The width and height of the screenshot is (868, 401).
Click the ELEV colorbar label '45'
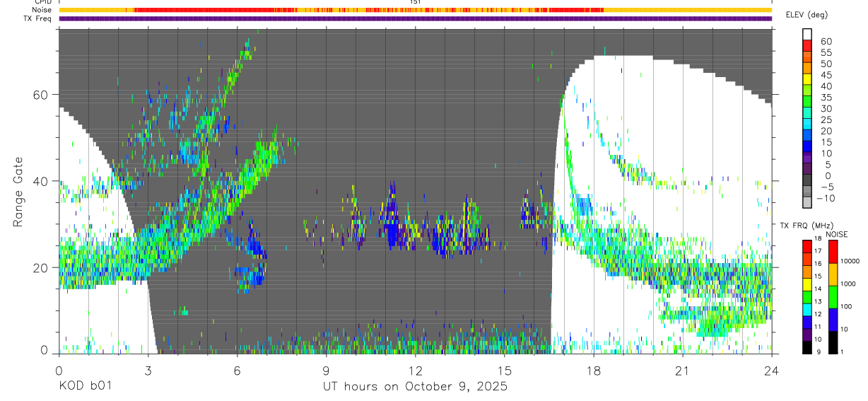[826, 75]
